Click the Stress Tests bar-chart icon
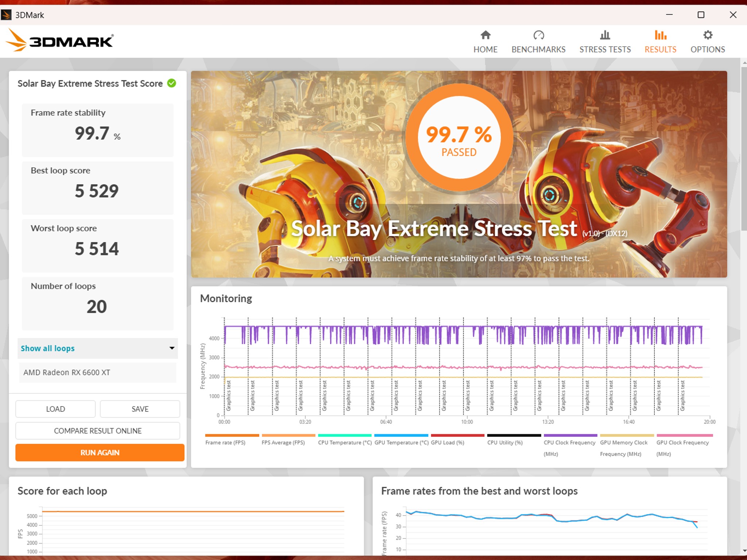Viewport: 747px width, 560px height. (605, 35)
